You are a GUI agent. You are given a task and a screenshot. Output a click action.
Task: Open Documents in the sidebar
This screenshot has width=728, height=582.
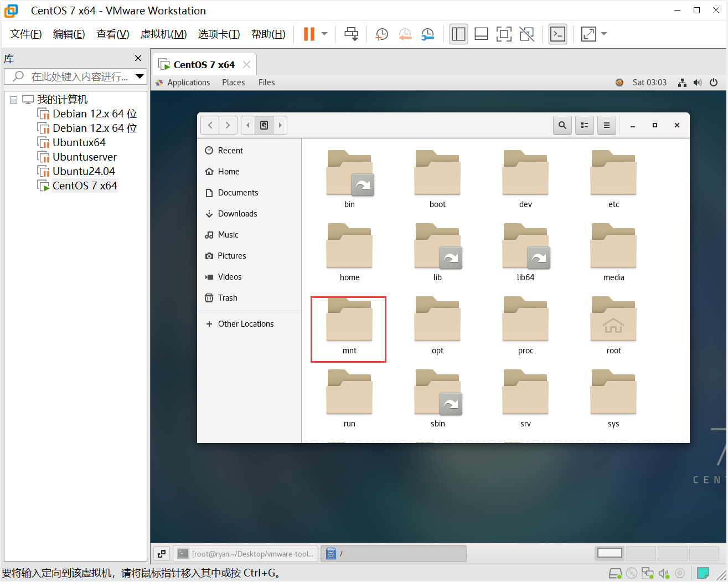click(x=249, y=193)
